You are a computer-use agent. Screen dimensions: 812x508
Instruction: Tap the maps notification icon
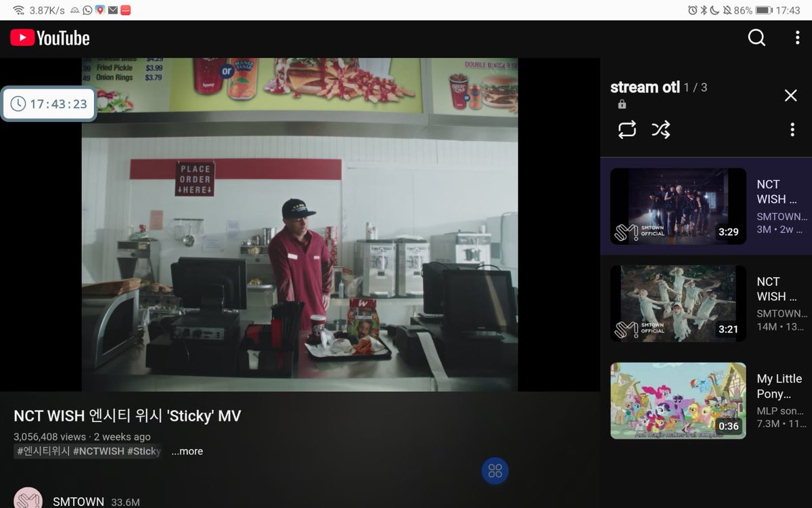[x=100, y=10]
